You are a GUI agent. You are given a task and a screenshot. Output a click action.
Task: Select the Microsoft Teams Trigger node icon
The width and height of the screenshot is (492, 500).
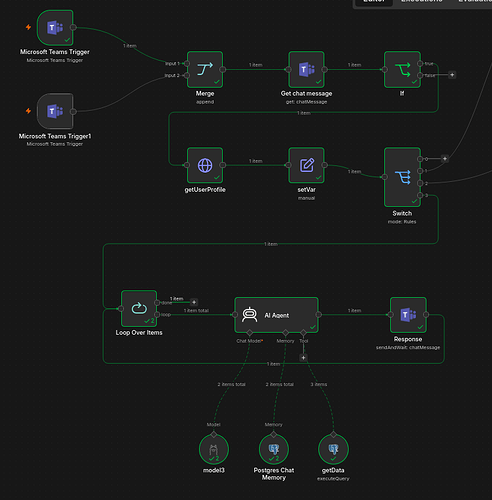55,28
